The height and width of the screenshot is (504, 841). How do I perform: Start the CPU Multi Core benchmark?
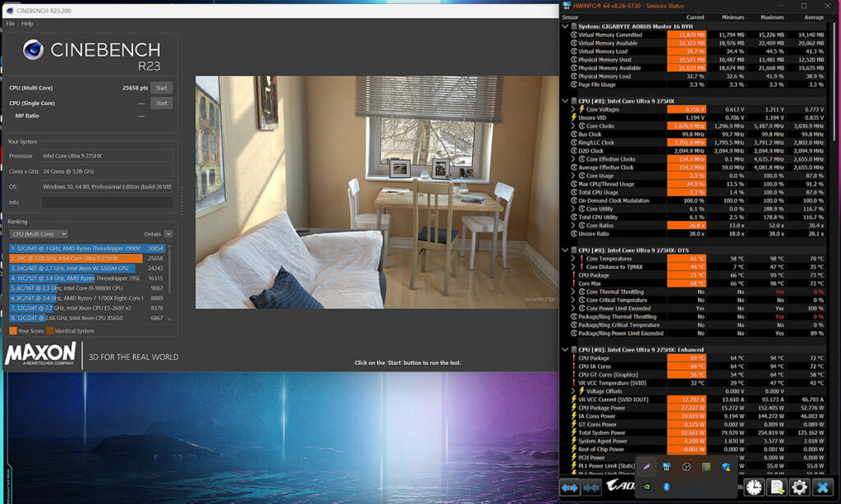(162, 88)
